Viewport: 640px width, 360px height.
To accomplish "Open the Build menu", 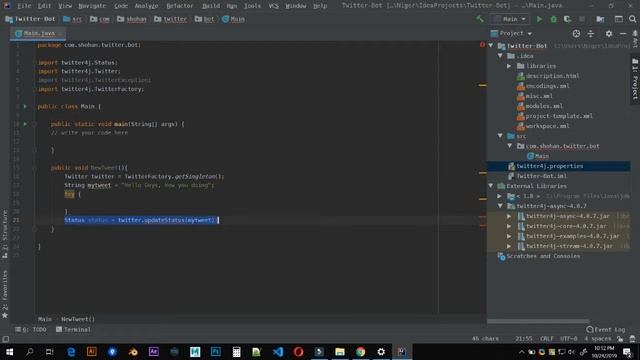I will pos(211,6).
